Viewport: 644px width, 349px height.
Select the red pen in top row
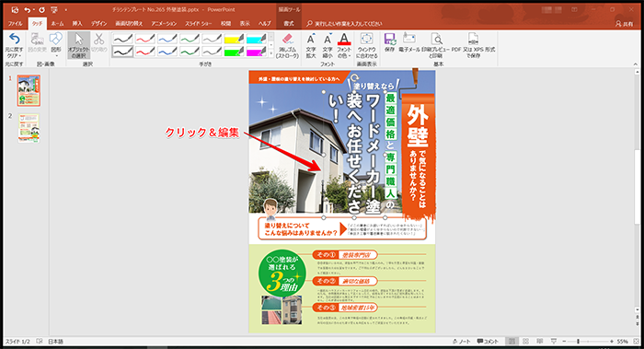(x=145, y=39)
